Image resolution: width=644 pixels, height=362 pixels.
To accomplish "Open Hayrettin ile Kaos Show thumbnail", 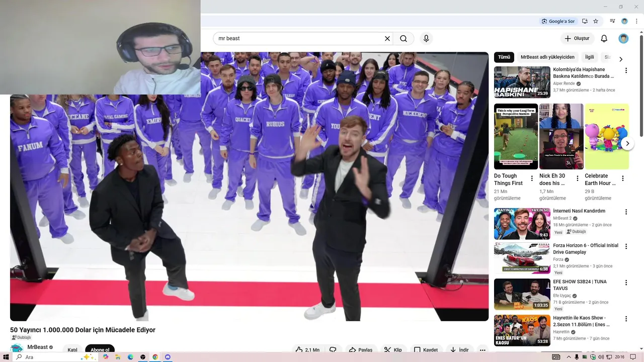I will [x=522, y=330].
